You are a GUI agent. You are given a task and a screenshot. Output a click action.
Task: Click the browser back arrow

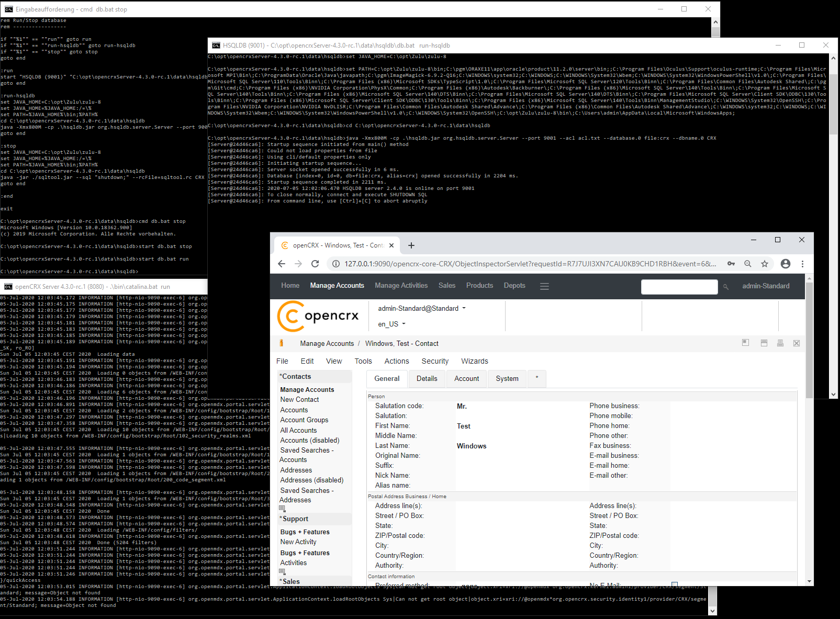(282, 264)
